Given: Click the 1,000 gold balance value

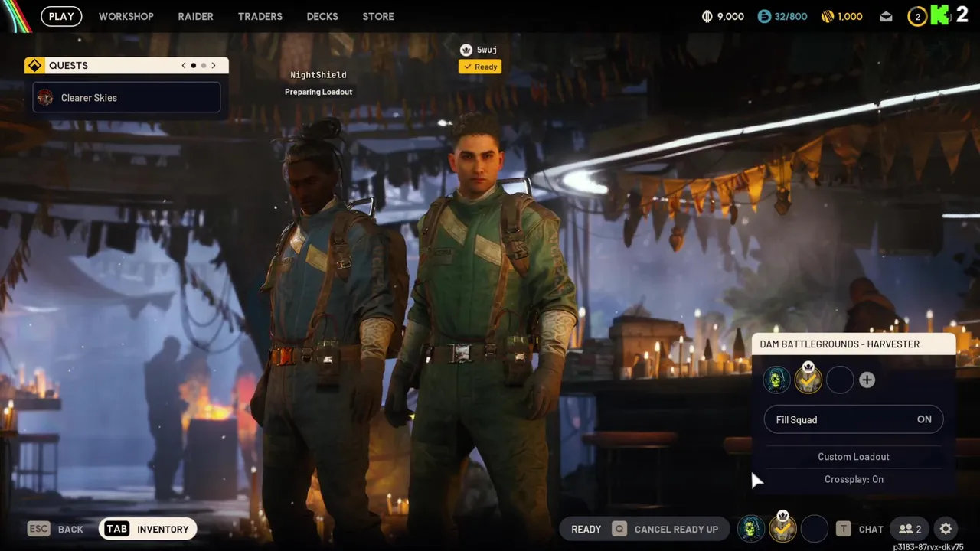Looking at the screenshot, I should click(x=850, y=16).
